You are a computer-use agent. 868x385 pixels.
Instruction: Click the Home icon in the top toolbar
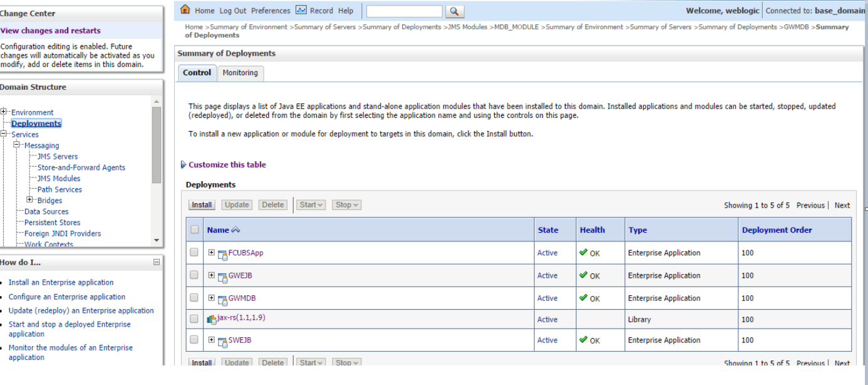click(185, 10)
